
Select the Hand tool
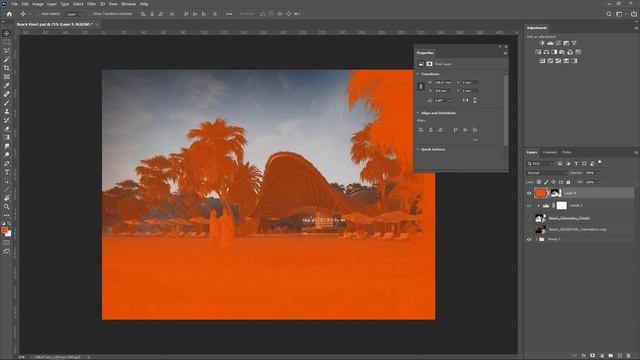point(7,198)
